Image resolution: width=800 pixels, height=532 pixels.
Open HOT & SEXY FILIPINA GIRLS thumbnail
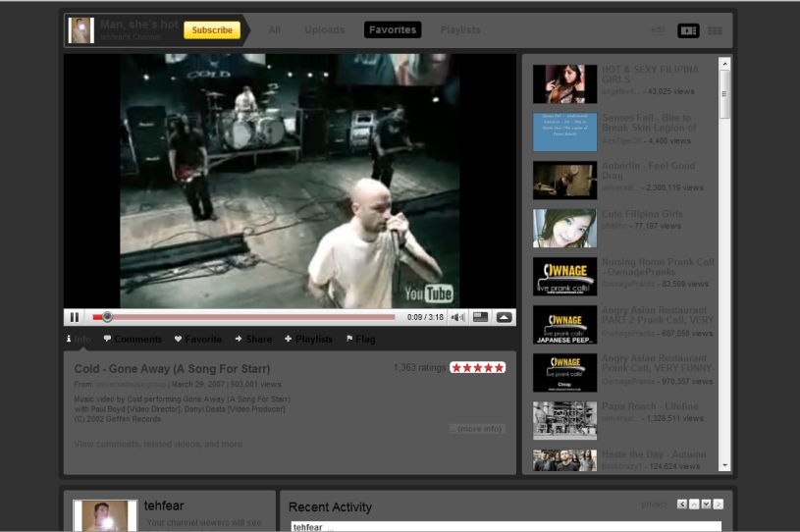tap(564, 84)
